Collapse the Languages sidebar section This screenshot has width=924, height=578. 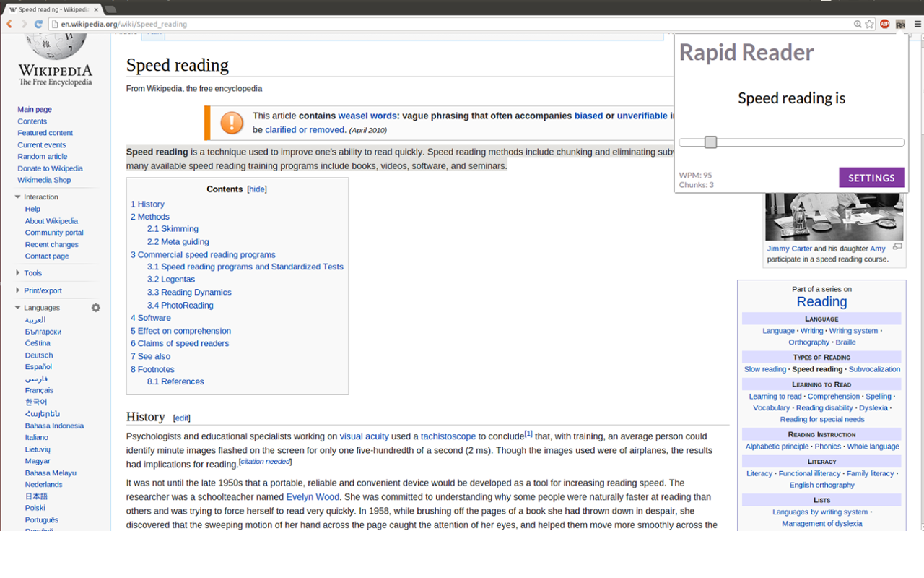pos(18,308)
